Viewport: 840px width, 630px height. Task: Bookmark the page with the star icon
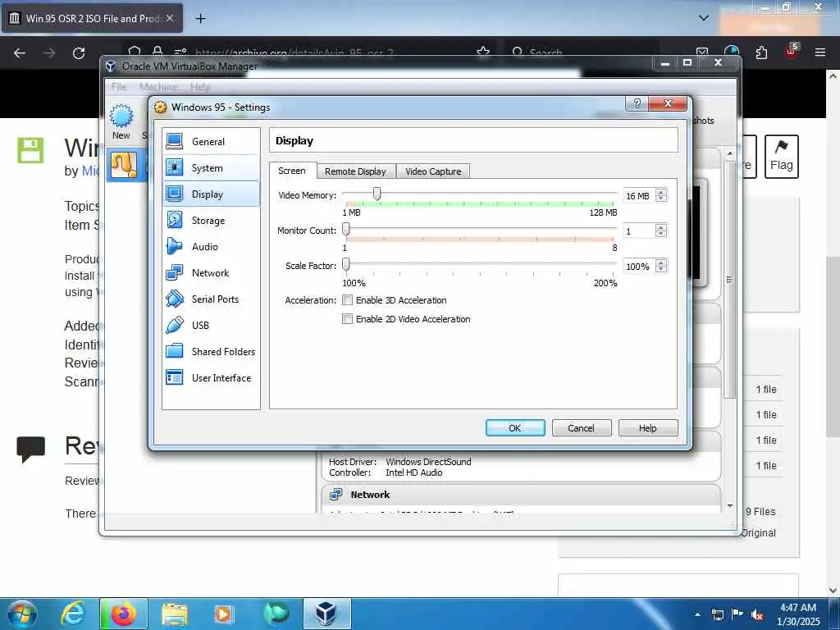pyautogui.click(x=483, y=52)
